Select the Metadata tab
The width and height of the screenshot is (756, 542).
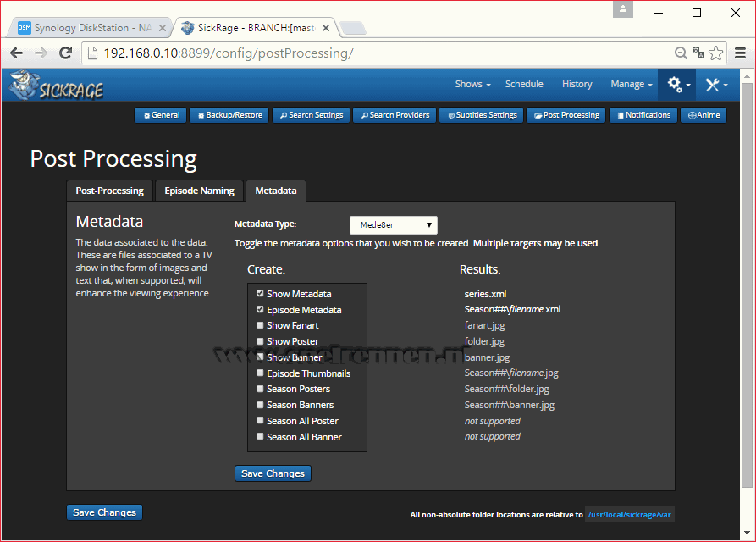(276, 191)
